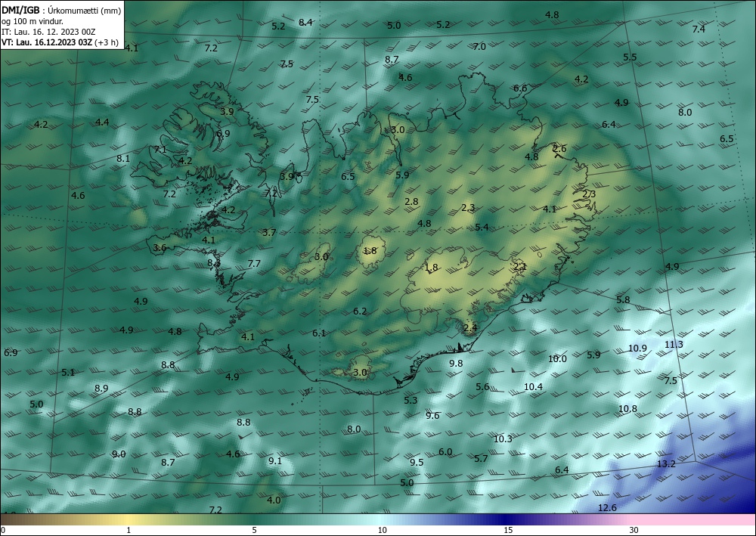Click the 2.6 value on the east coast
Image resolution: width=756 pixels, height=536 pixels.
pos(559,148)
